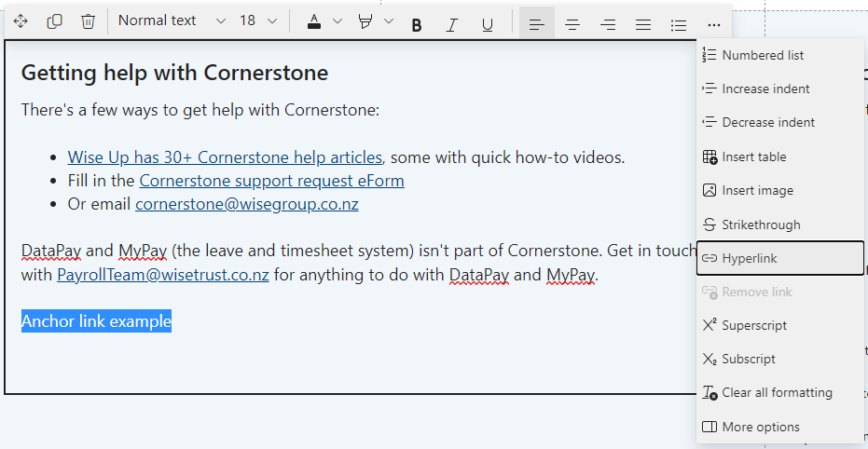Click Hyperlink in the overflow menu

point(780,258)
